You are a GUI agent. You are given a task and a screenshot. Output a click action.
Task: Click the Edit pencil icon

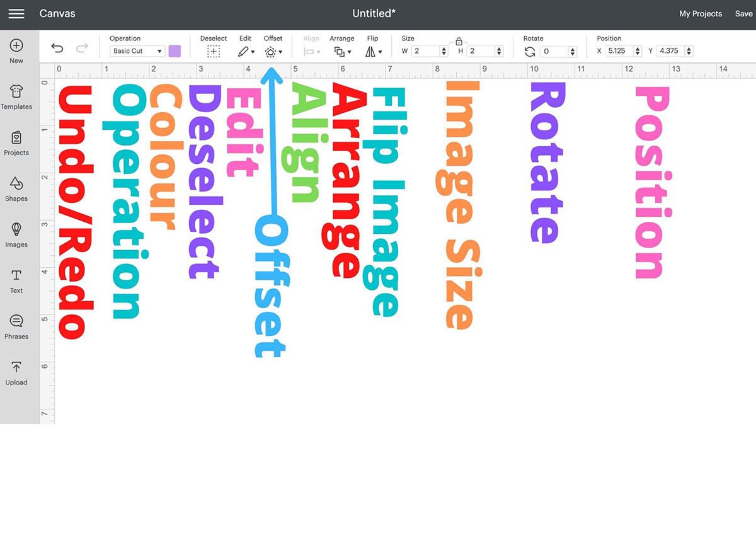pyautogui.click(x=243, y=52)
